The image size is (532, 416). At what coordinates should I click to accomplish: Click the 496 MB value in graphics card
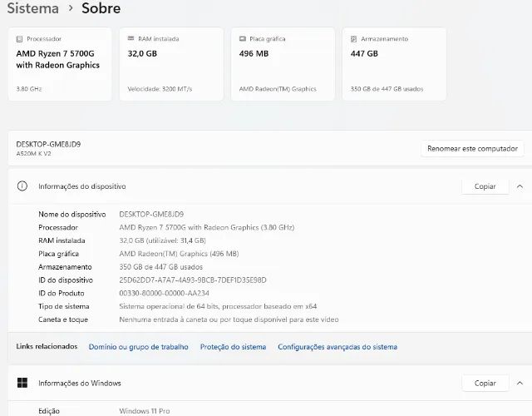click(254, 53)
